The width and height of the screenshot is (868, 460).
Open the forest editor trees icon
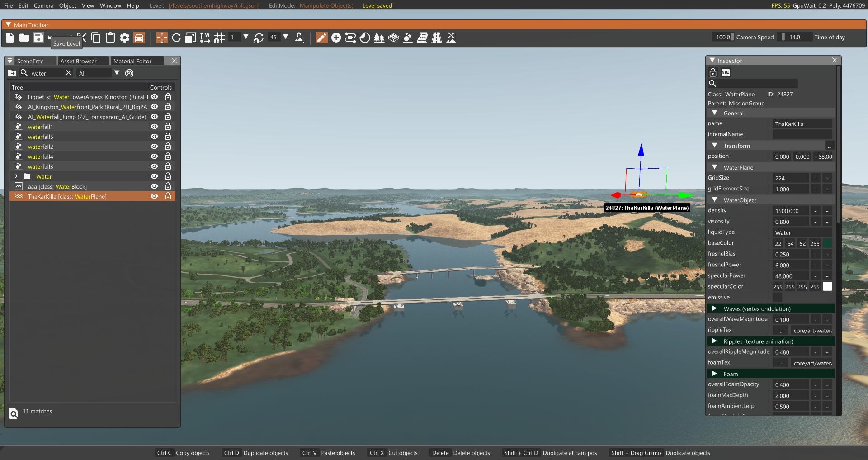pos(379,38)
